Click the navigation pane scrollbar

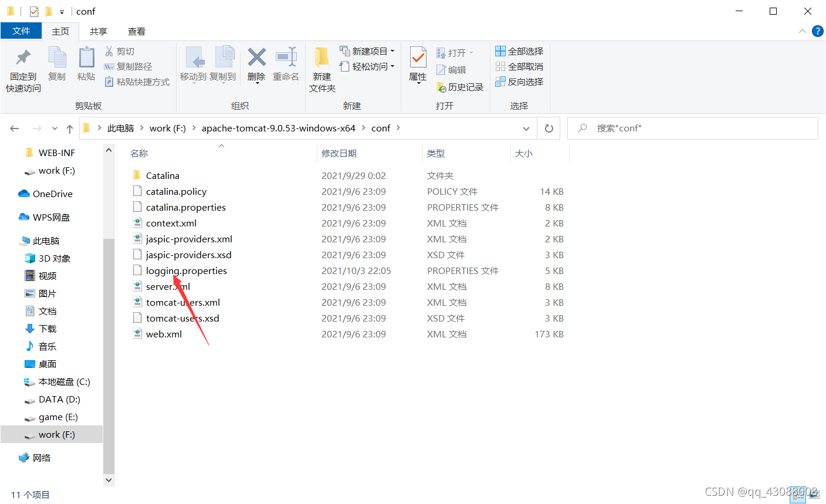click(109, 356)
